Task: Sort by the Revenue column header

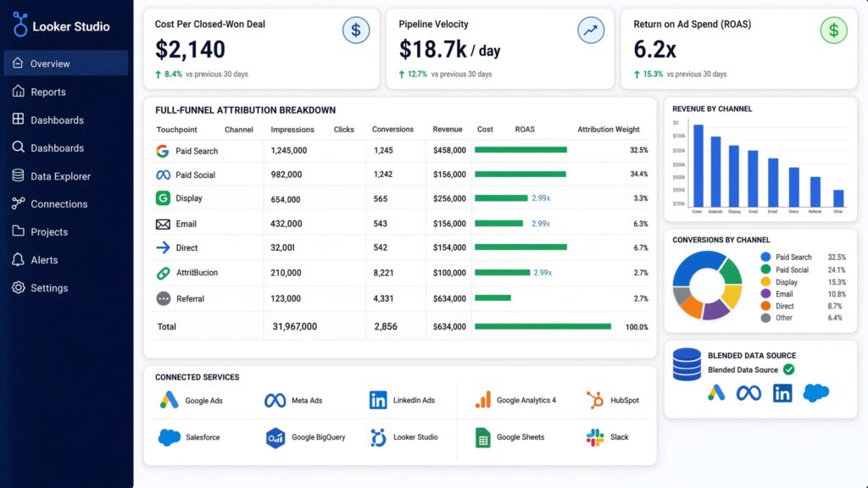Action: coord(448,130)
